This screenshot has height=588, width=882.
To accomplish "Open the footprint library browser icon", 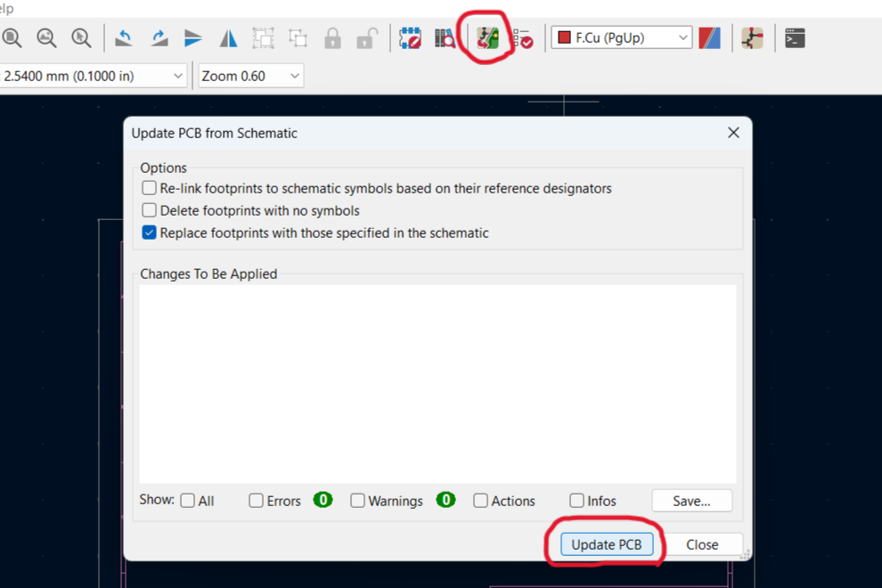I will pyautogui.click(x=445, y=38).
